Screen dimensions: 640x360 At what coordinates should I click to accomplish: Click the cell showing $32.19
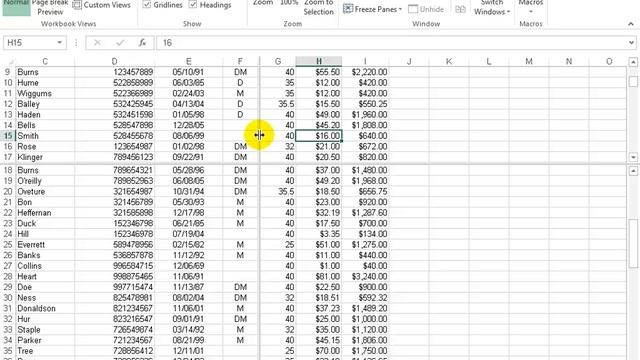[319, 213]
